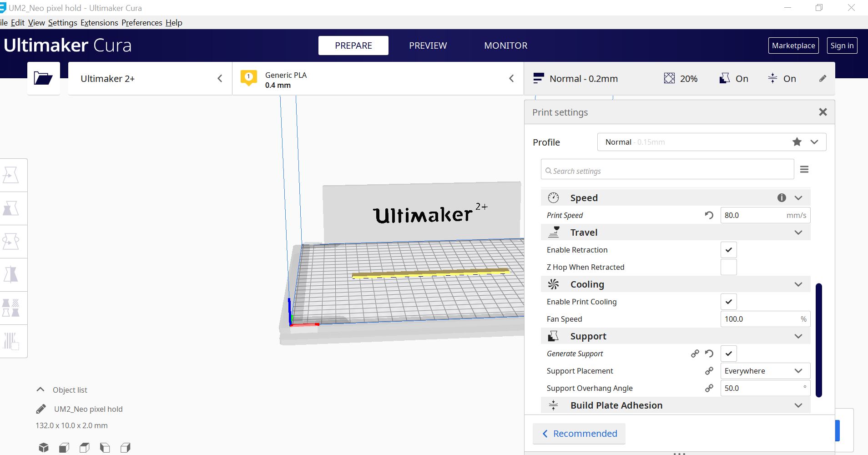The image size is (868, 455).
Task: Switch to the MONITOR stage
Action: [505, 45]
